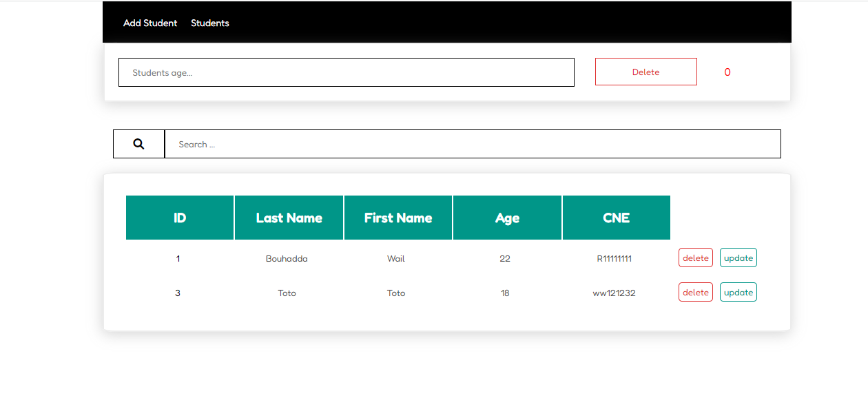Click the First Name column header
The width and height of the screenshot is (868, 409).
pos(398,218)
